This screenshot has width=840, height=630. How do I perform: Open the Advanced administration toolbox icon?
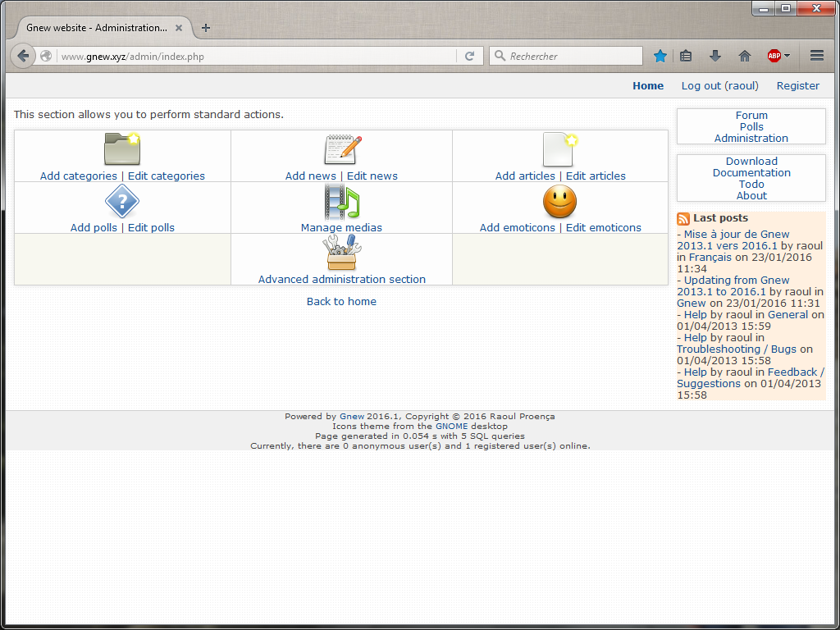click(341, 253)
